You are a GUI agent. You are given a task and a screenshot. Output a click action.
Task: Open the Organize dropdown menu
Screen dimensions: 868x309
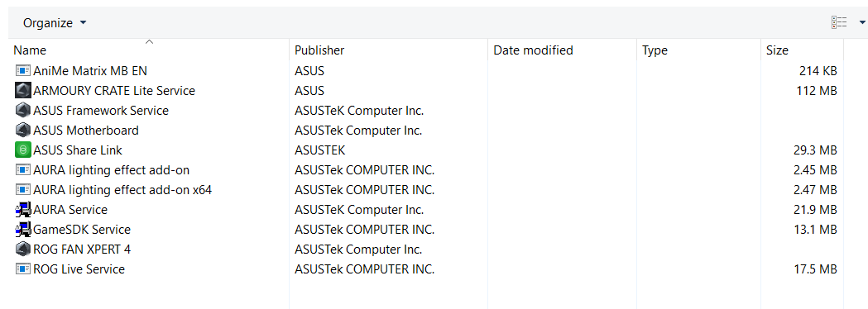click(x=55, y=22)
